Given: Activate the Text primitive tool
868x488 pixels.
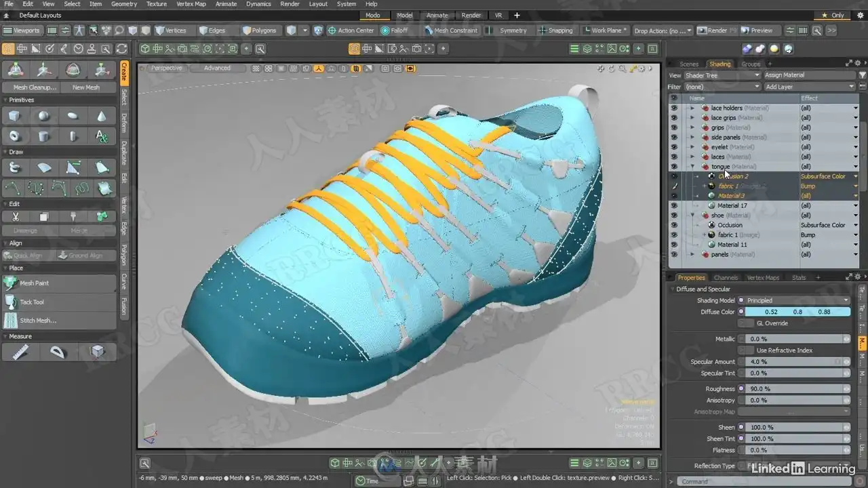Looking at the screenshot, I should tap(102, 136).
